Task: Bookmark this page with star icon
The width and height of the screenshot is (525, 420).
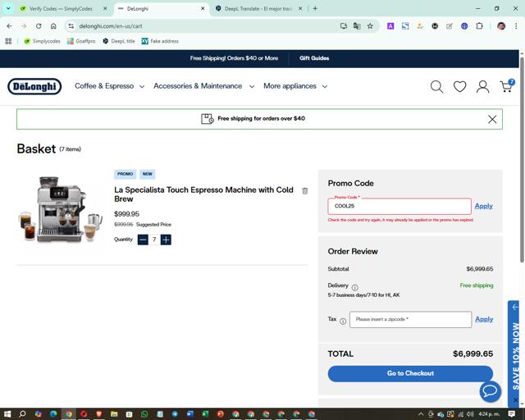Action: pos(370,25)
